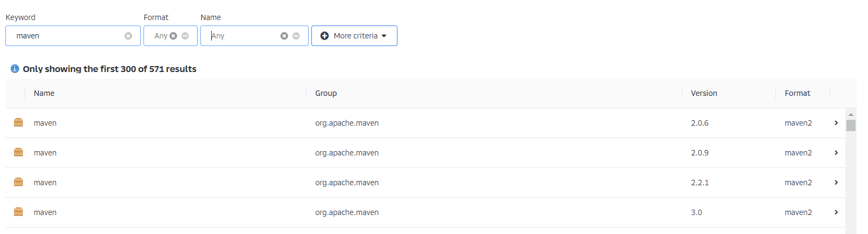Expand details for maven version 2.2.1

[x=836, y=183]
